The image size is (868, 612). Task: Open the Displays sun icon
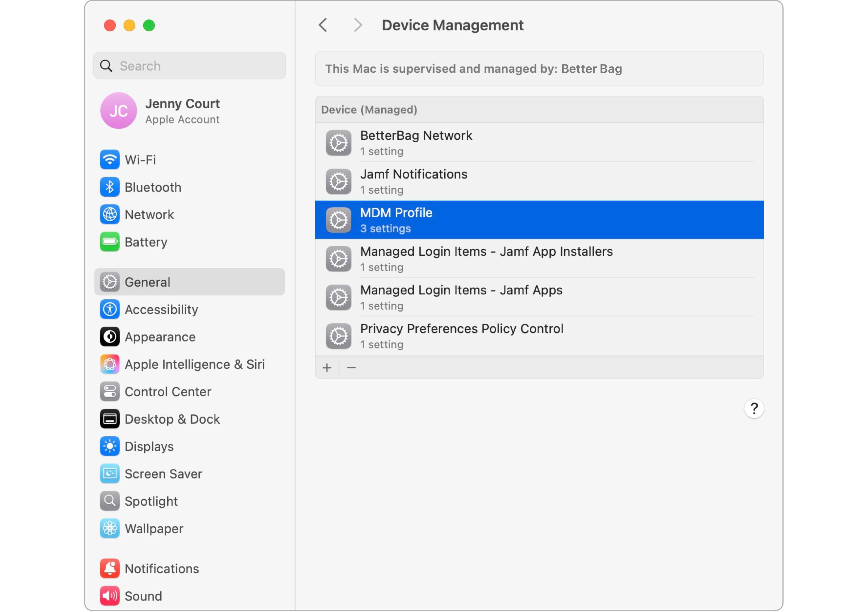tap(110, 446)
